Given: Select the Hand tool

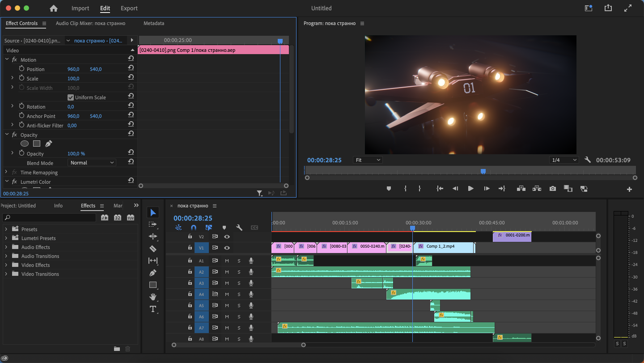Looking at the screenshot, I should click(153, 297).
